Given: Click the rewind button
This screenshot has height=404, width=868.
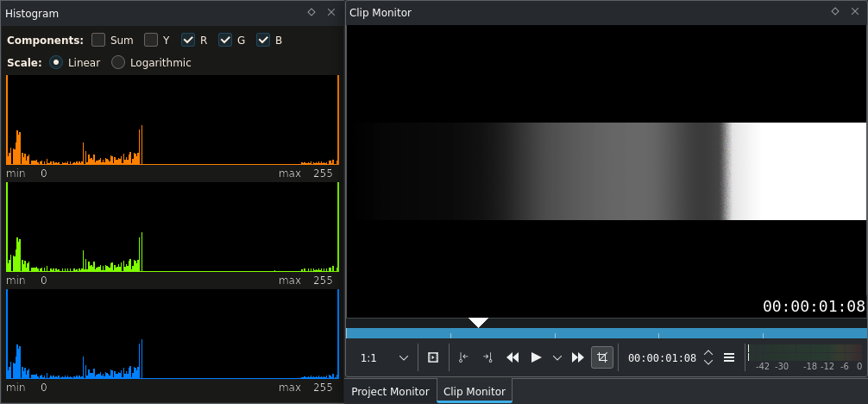Looking at the screenshot, I should (513, 357).
